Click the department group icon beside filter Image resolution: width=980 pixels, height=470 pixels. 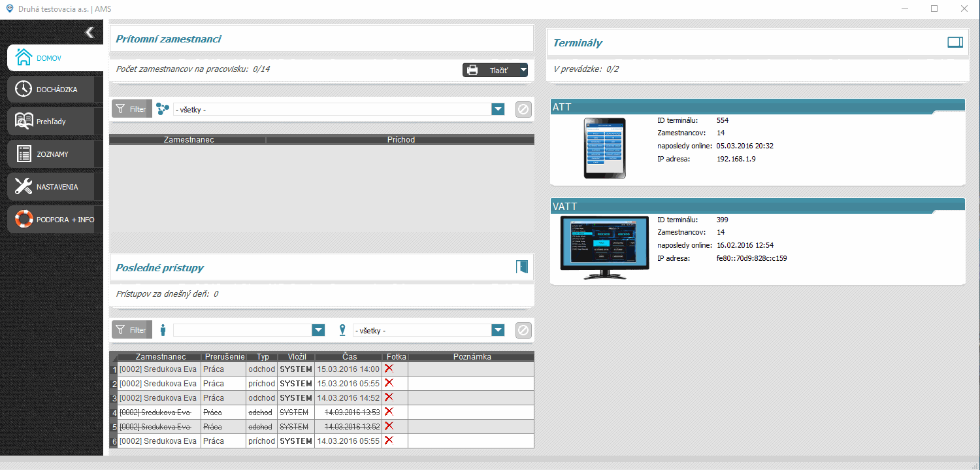point(163,109)
